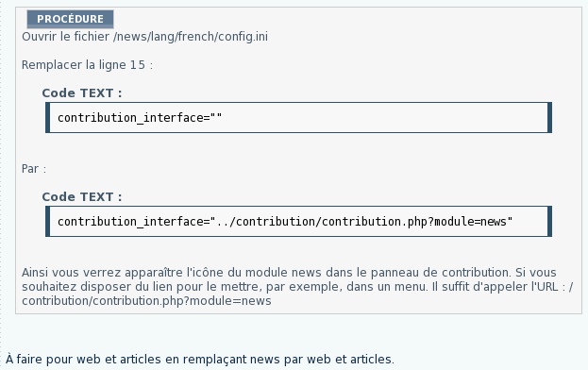This screenshot has height=370, width=588.
Task: Click the file path /news/lang/french/config.ini text
Action: [191, 37]
